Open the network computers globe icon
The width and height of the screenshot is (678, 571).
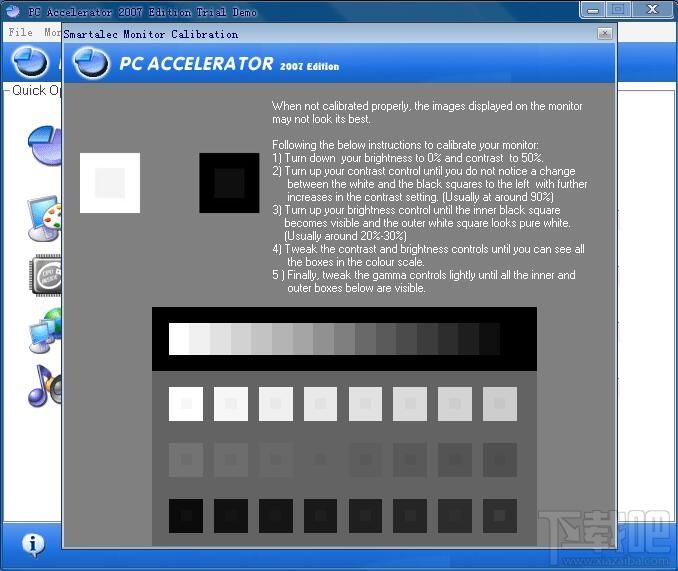pos(45,330)
